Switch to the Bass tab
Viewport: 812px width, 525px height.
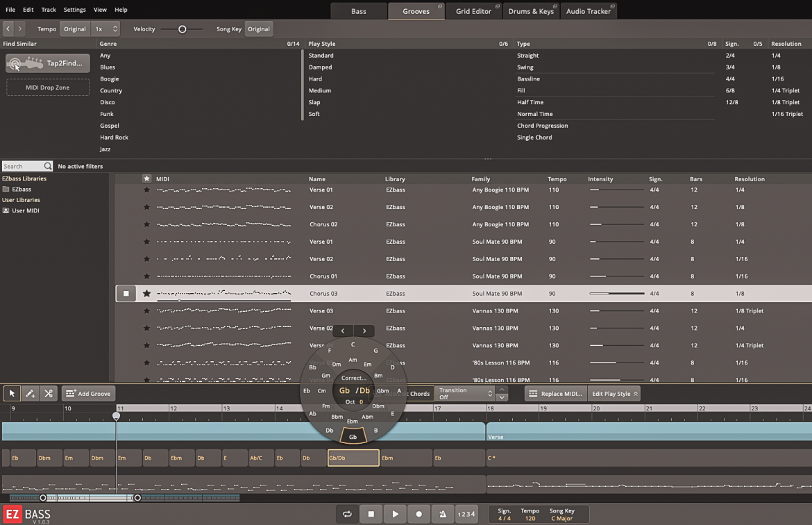coord(358,11)
